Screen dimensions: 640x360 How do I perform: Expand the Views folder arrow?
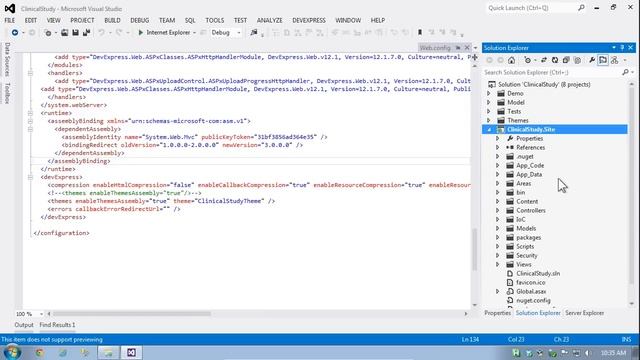coord(498,264)
